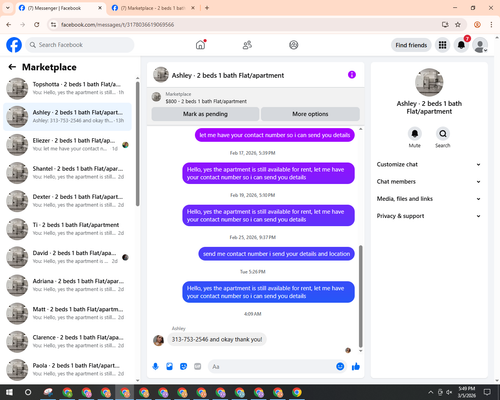Open Windows search circle on taskbar
Viewport: 500px width, 400px height.
(28, 392)
